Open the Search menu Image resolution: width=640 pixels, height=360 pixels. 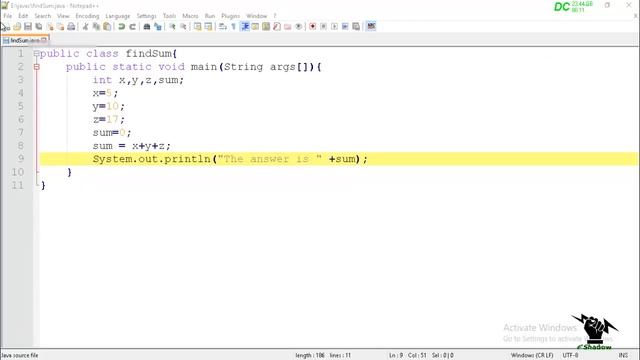tap(42, 16)
